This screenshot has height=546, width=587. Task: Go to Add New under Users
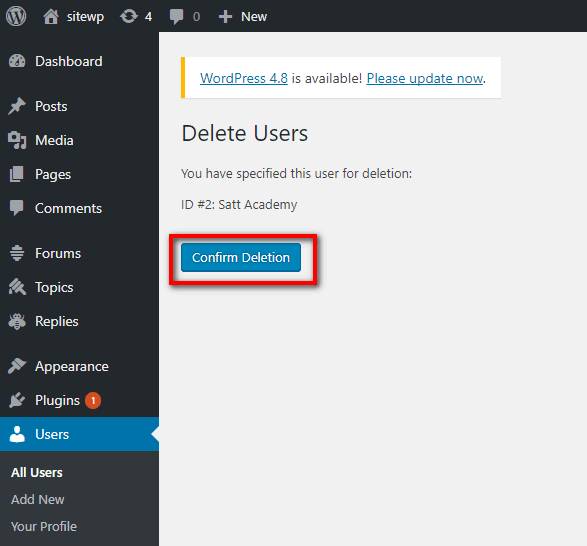click(x=37, y=499)
